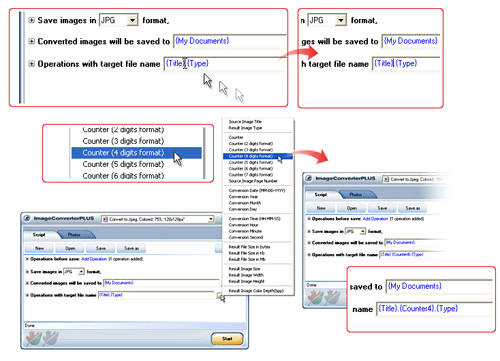Select the Script tab in the right window

pyautogui.click(x=321, y=195)
